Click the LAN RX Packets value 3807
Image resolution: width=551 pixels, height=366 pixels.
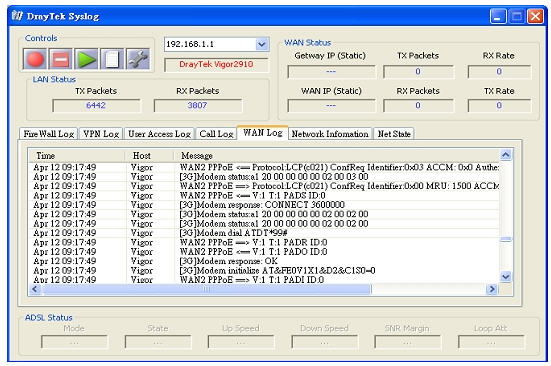coord(197,105)
